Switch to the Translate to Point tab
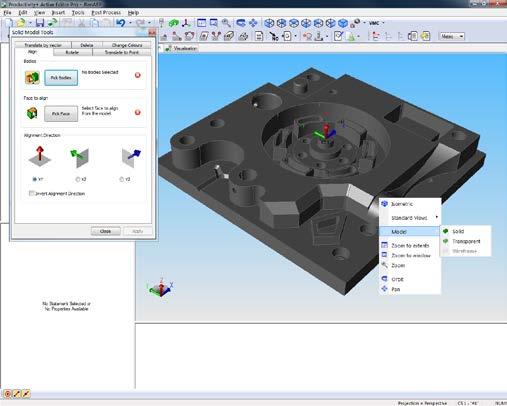The width and height of the screenshot is (507, 406). (122, 52)
